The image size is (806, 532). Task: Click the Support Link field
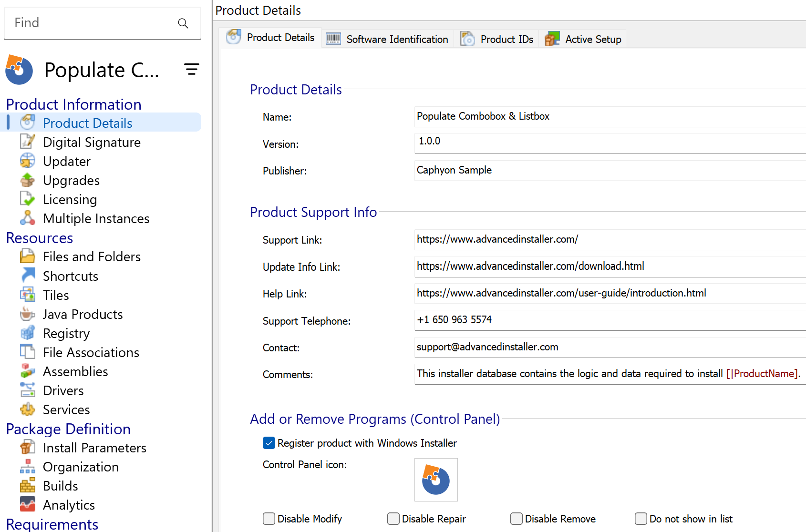[x=610, y=239]
